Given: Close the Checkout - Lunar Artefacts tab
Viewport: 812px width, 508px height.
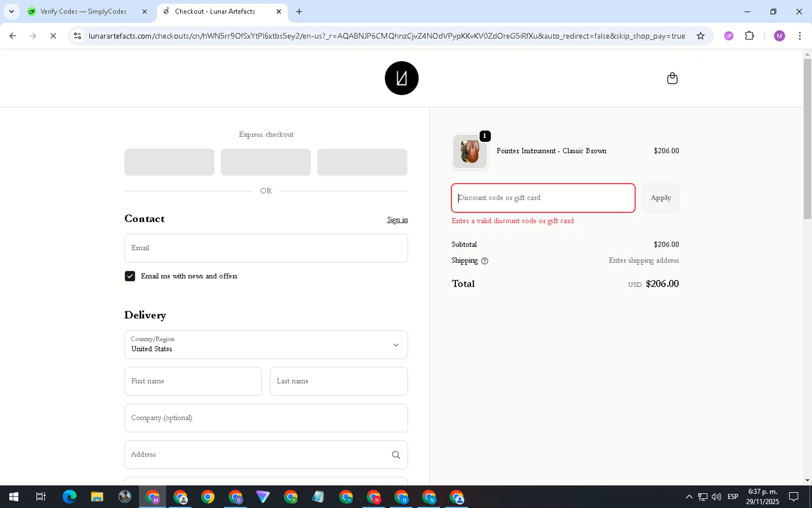Looking at the screenshot, I should point(279,11).
